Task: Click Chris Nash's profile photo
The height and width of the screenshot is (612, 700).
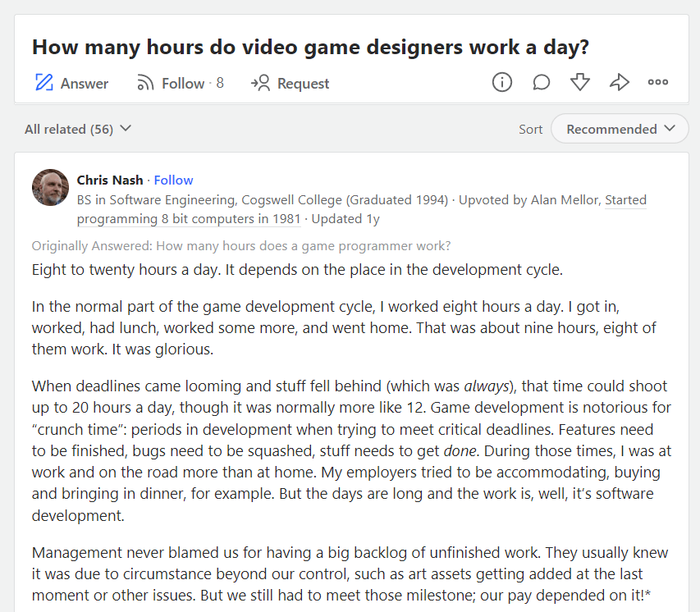Action: 50,188
